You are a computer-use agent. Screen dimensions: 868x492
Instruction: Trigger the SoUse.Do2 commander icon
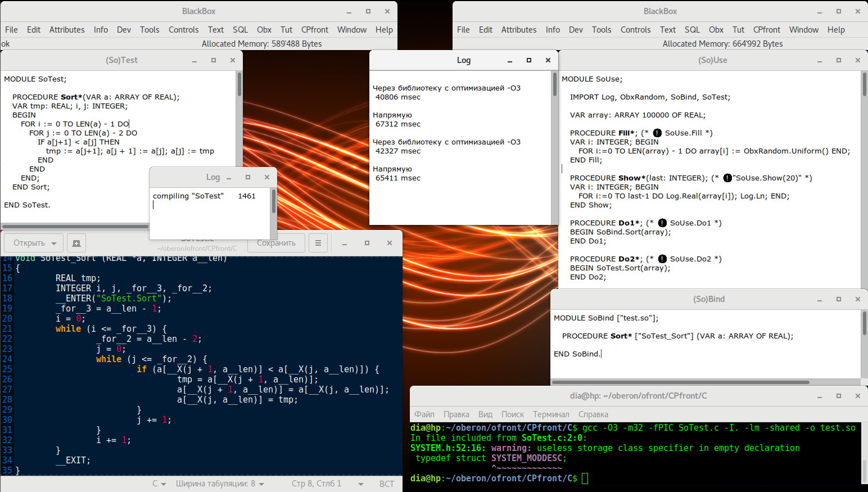pyautogui.click(x=662, y=259)
